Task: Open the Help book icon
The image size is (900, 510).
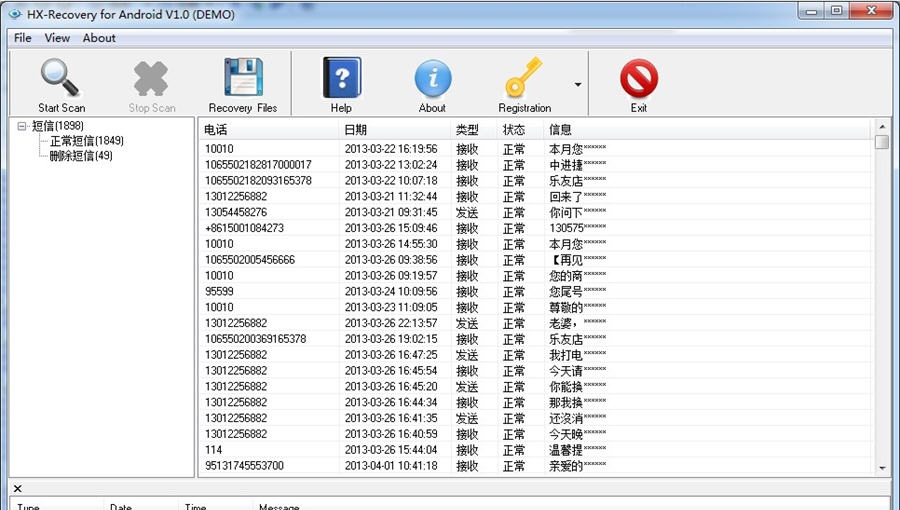Action: coord(342,77)
